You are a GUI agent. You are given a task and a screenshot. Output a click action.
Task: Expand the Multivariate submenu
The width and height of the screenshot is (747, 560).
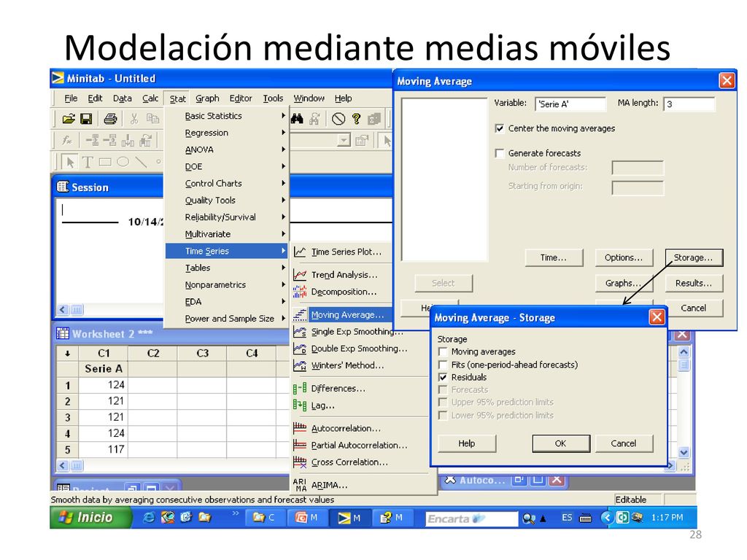pos(227,234)
